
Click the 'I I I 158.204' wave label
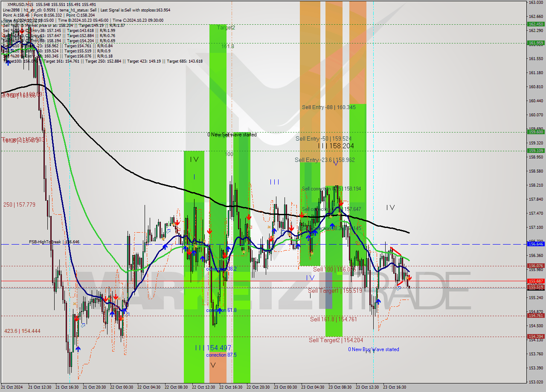pos(336,146)
